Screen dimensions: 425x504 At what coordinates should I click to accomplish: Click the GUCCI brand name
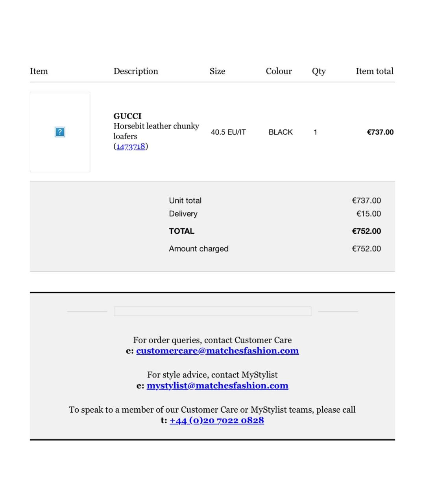(128, 116)
